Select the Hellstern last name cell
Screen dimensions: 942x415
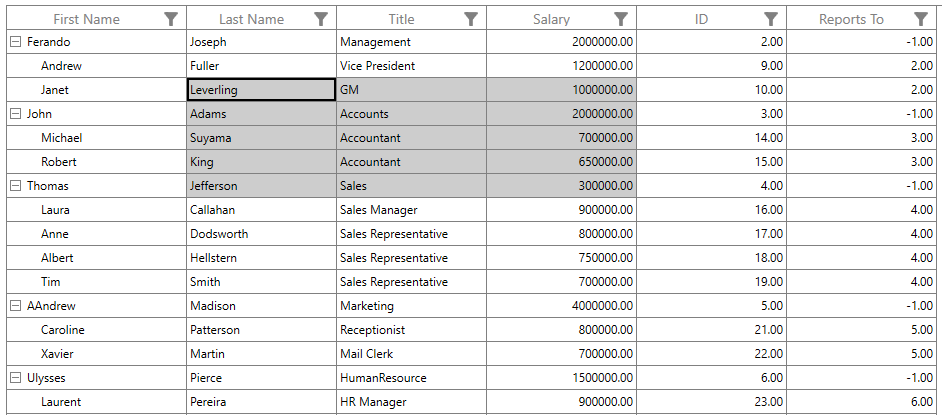tap(261, 258)
